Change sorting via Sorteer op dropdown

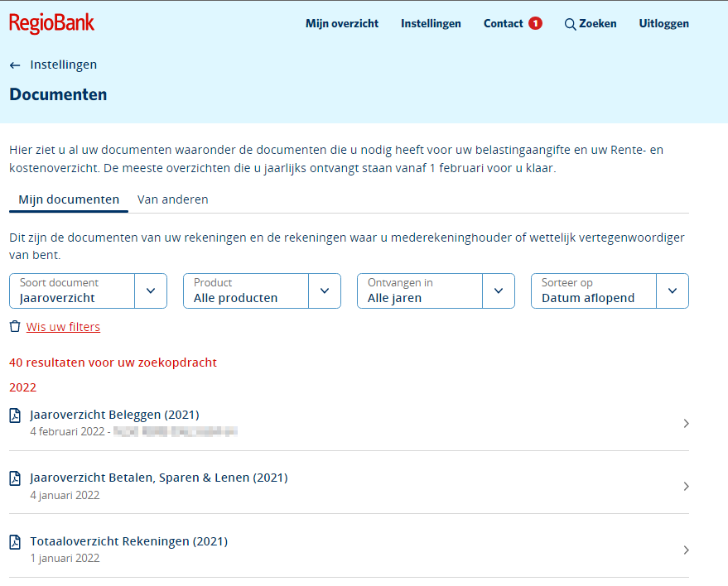pos(610,291)
